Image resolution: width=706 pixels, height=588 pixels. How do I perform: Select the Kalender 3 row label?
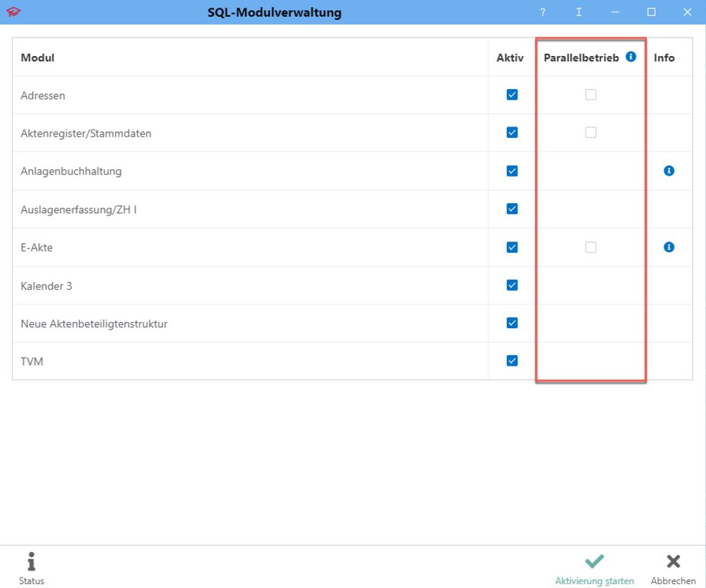tap(46, 286)
